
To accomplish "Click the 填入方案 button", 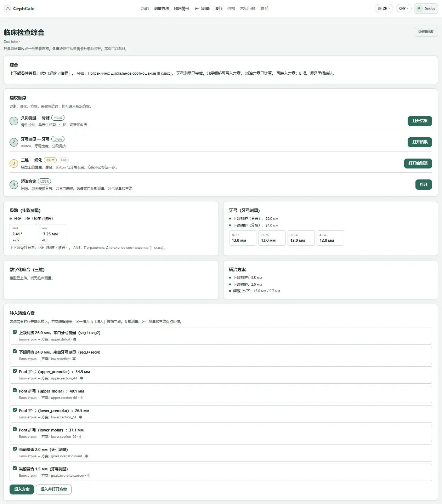I will (x=22, y=489).
